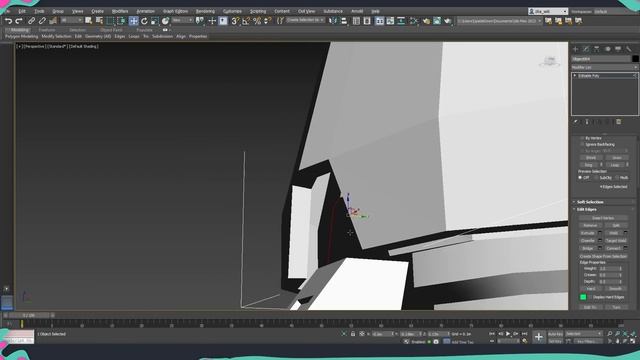Activate the Select and Move tool
640x360 pixels.
pos(133,21)
